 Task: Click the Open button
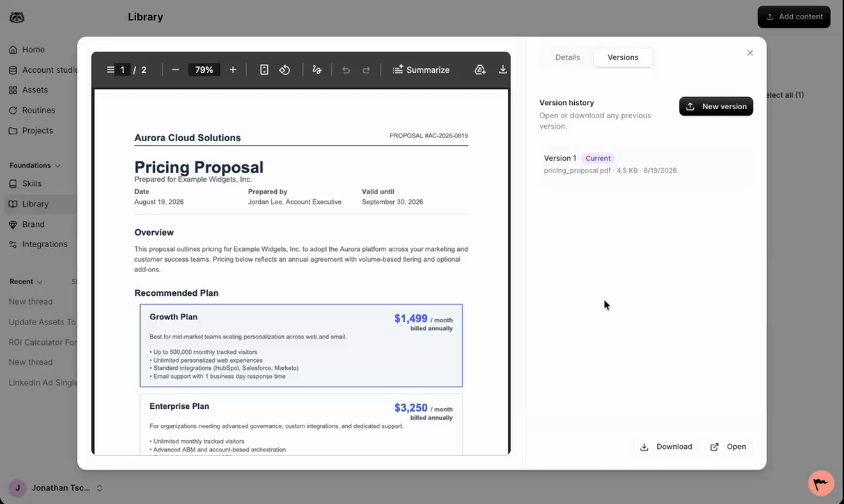click(x=728, y=447)
